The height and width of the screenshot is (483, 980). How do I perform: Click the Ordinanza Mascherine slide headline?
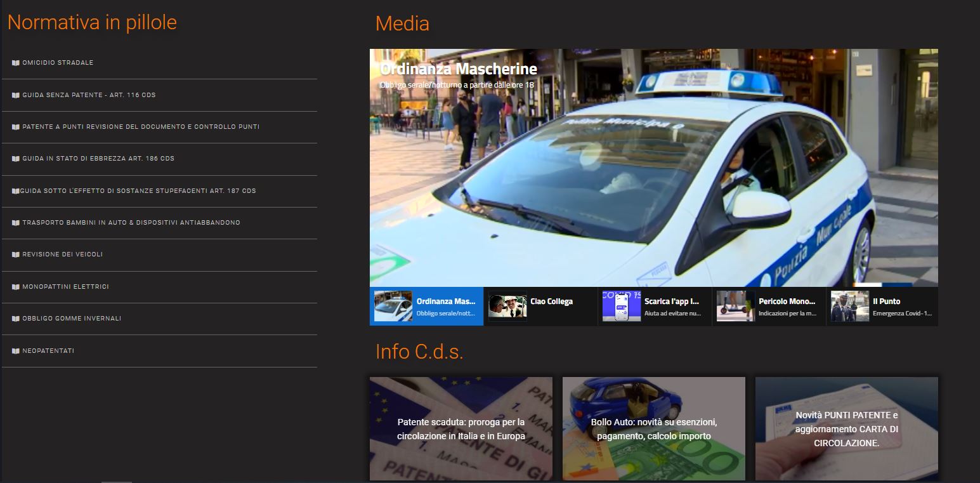pyautogui.click(x=458, y=69)
